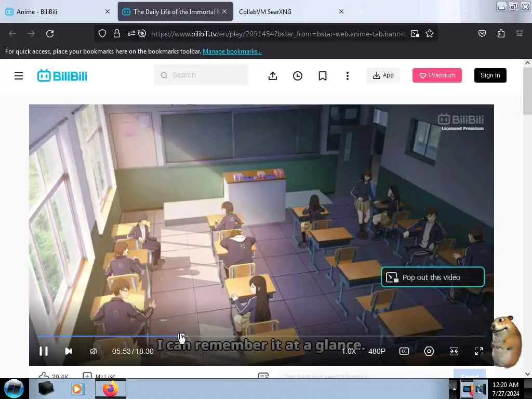Close the Anime - BiliBili tab

coord(108,11)
